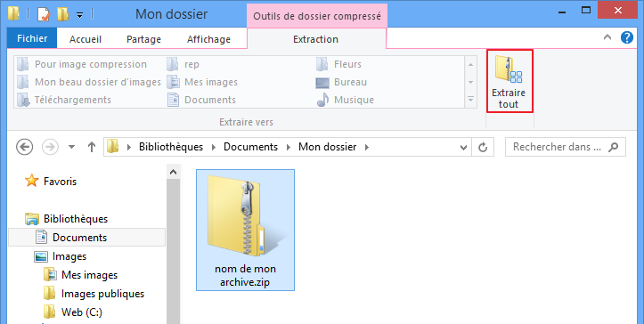This screenshot has width=644, height=324.
Task: Select the Extraction tab
Action: coord(316,39)
